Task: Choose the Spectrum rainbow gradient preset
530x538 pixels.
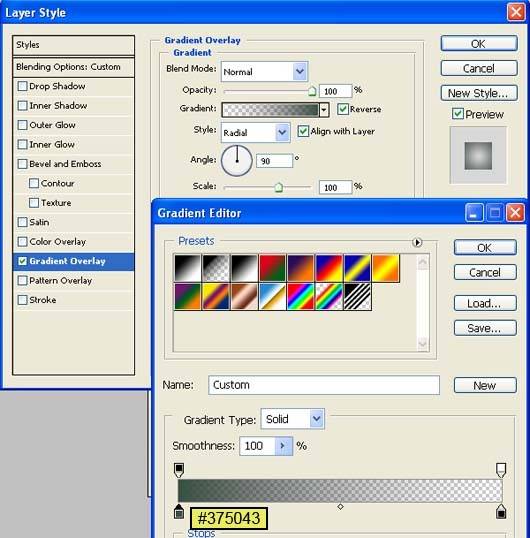Action: pyautogui.click(x=300, y=296)
